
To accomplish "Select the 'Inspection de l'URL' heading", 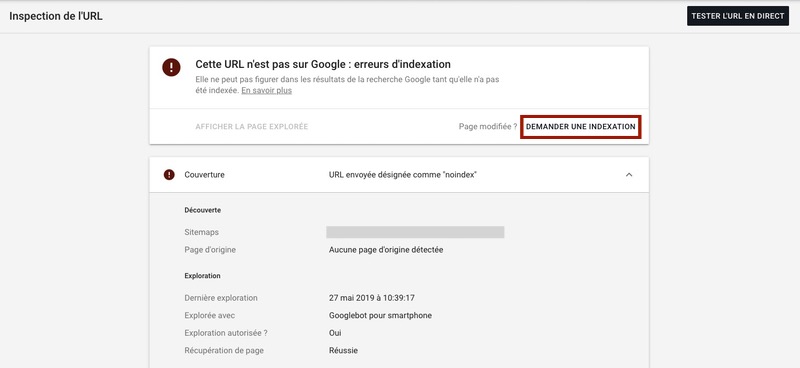I will (56, 16).
